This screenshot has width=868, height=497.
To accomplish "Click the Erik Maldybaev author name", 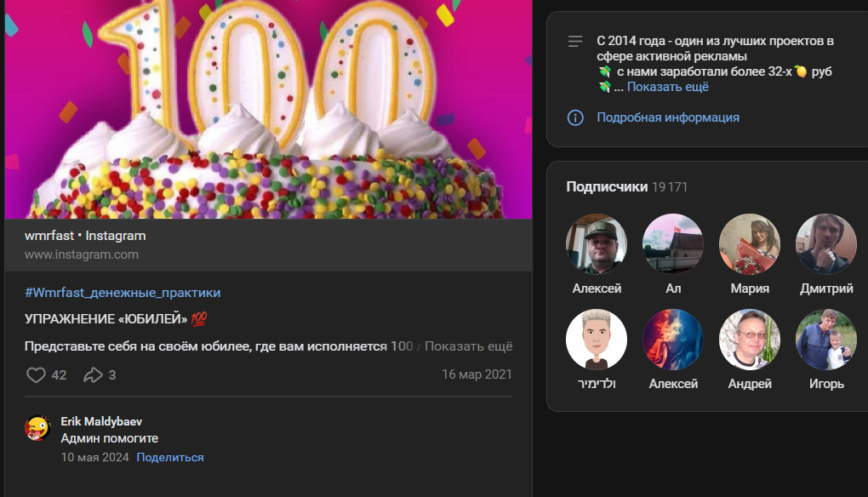I will [x=101, y=421].
